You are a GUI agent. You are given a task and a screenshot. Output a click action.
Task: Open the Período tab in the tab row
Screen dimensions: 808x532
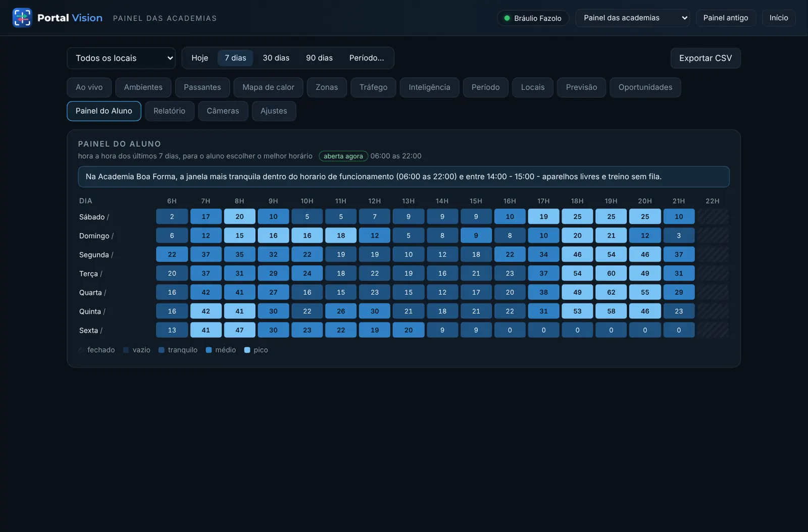[486, 87]
